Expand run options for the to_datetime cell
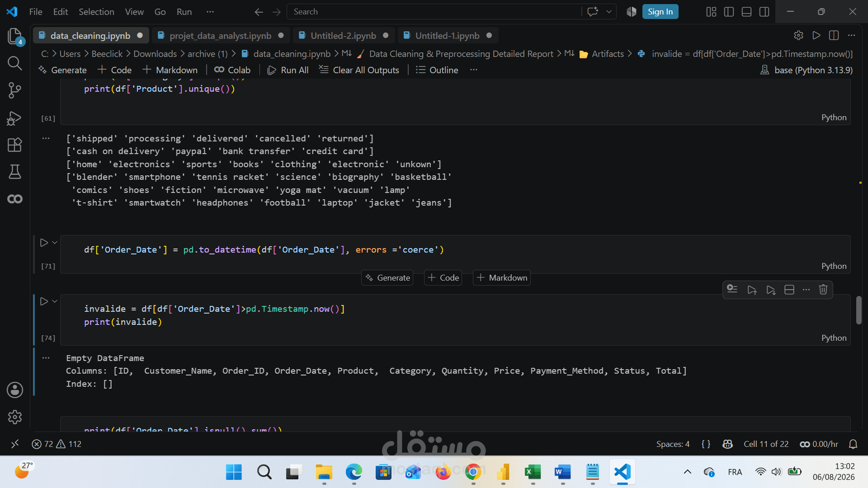Viewport: 868px width, 488px height. [55, 243]
